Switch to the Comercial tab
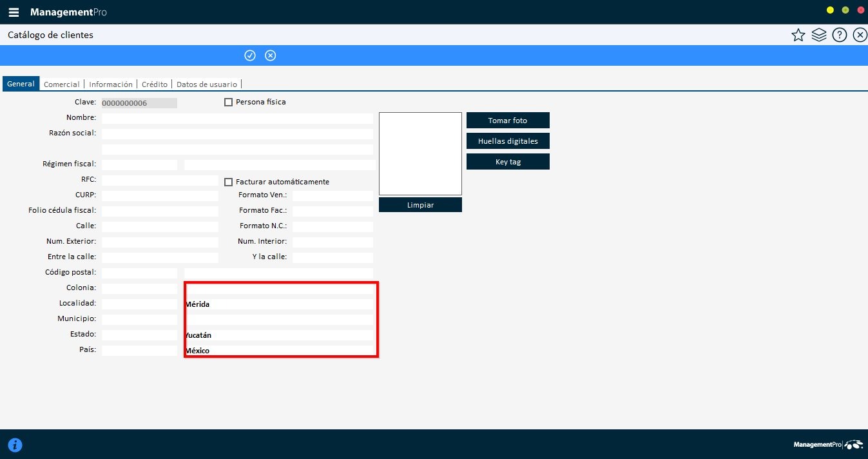This screenshot has width=868, height=459. click(x=61, y=84)
